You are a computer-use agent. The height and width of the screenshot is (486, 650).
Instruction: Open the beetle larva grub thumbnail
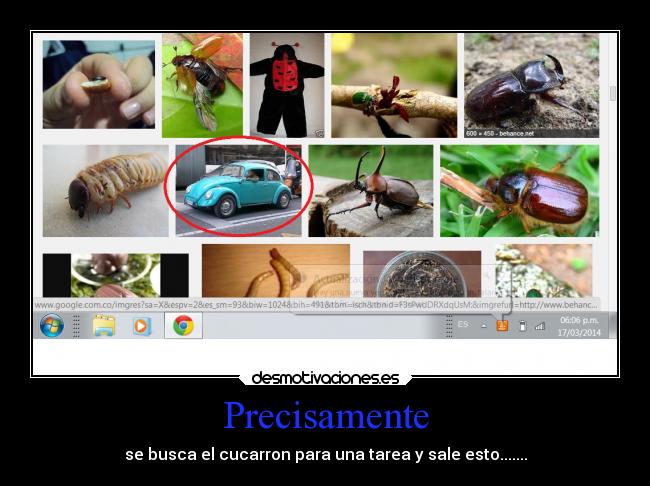[106, 191]
